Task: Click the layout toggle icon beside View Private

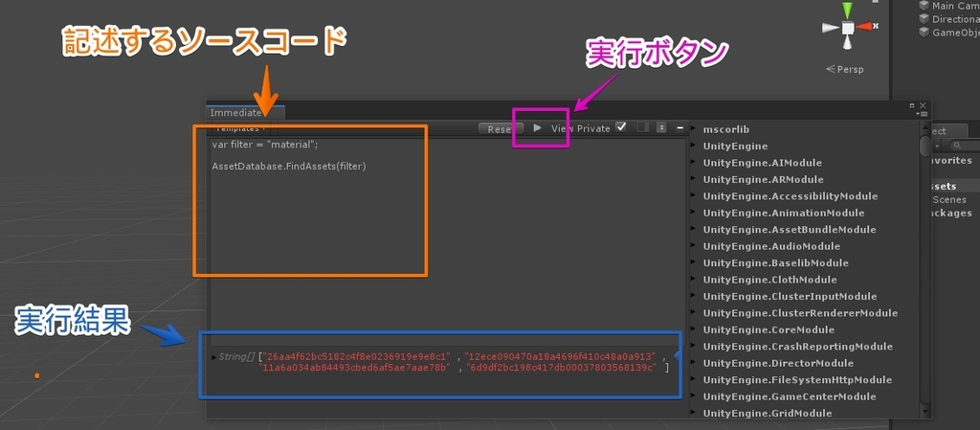Action: tap(642, 126)
